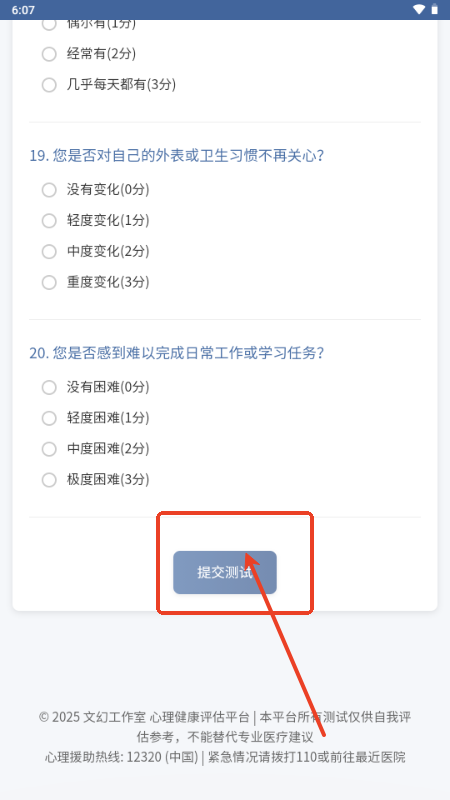Tap the status bar clock 6:07
Image resolution: width=450 pixels, height=800 pixels.
23,10
